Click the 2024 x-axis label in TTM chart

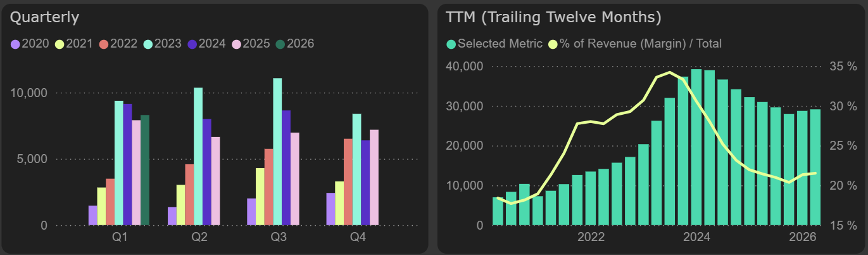pyautogui.click(x=697, y=238)
